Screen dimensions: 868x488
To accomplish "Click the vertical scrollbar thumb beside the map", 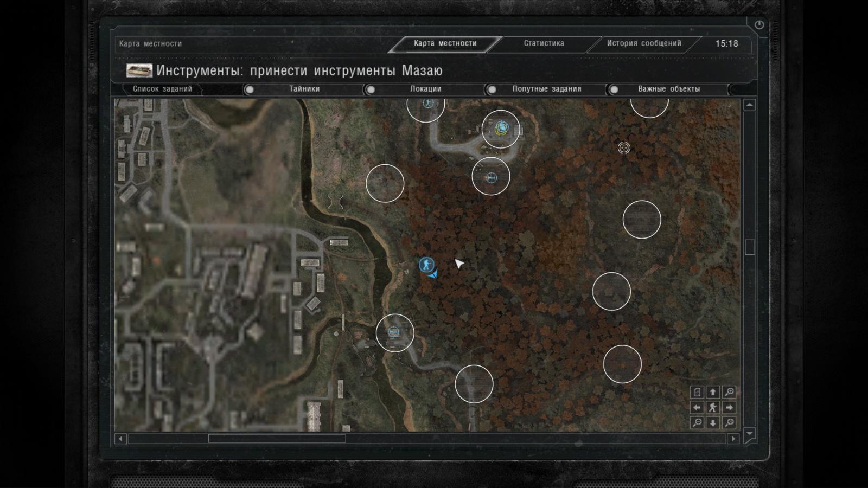I will (750, 247).
